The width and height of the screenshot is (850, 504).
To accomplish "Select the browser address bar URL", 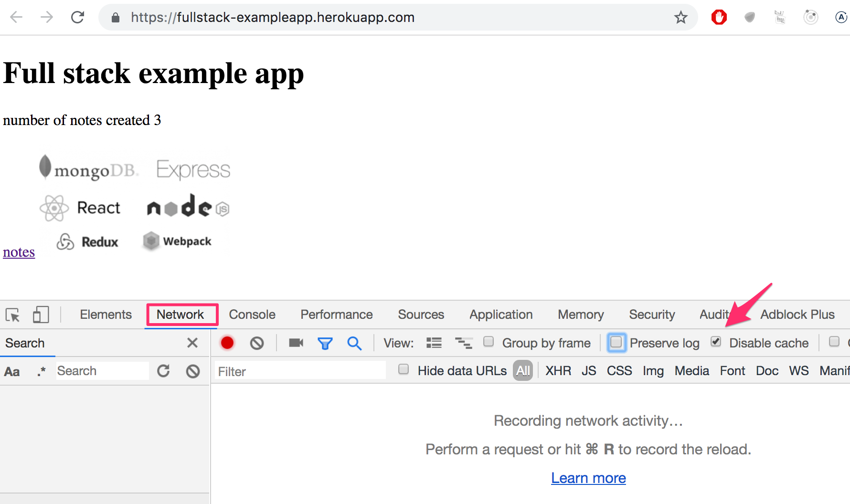I will [x=273, y=18].
